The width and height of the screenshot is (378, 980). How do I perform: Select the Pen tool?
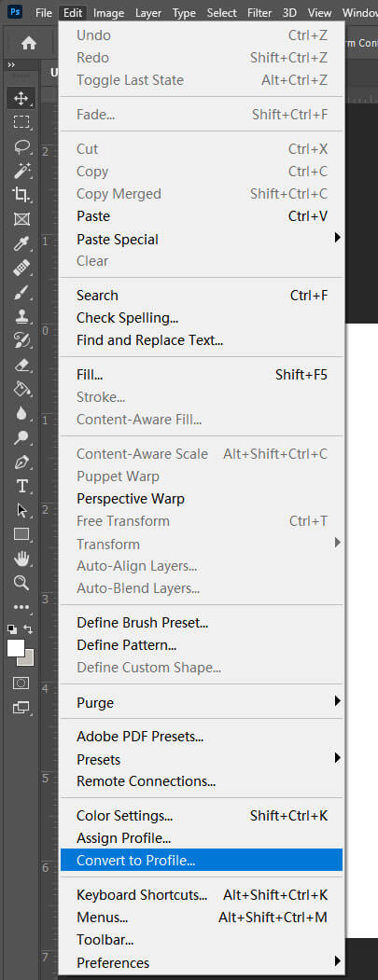pos(21,462)
